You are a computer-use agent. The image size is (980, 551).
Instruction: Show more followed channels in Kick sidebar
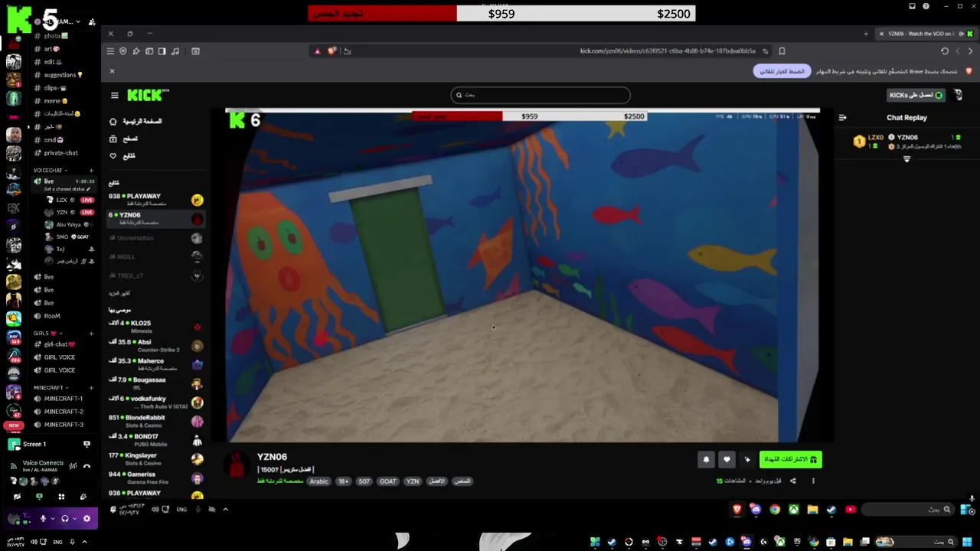[x=119, y=293]
